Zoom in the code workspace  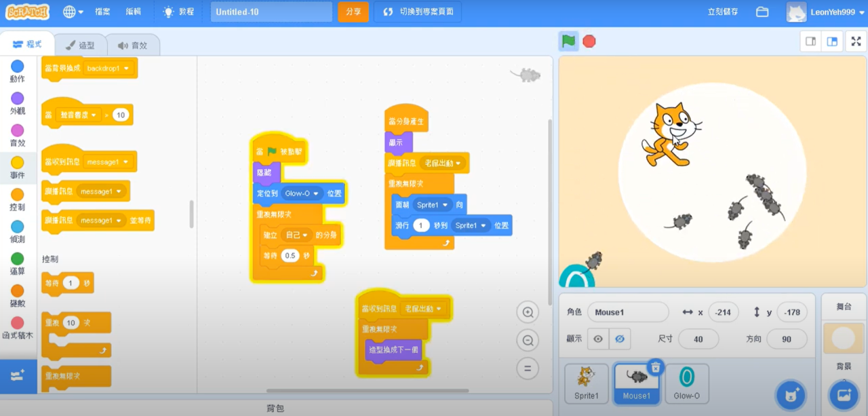528,312
